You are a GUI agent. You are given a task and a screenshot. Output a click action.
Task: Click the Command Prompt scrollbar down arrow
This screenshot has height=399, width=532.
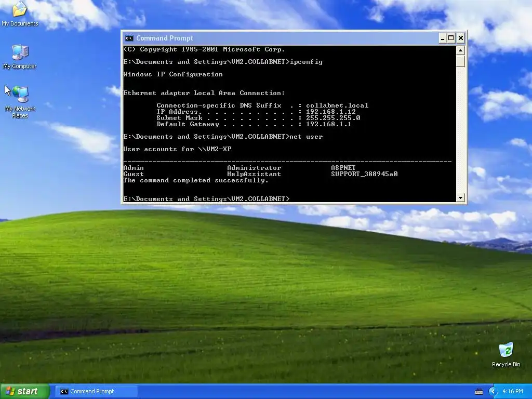(460, 197)
